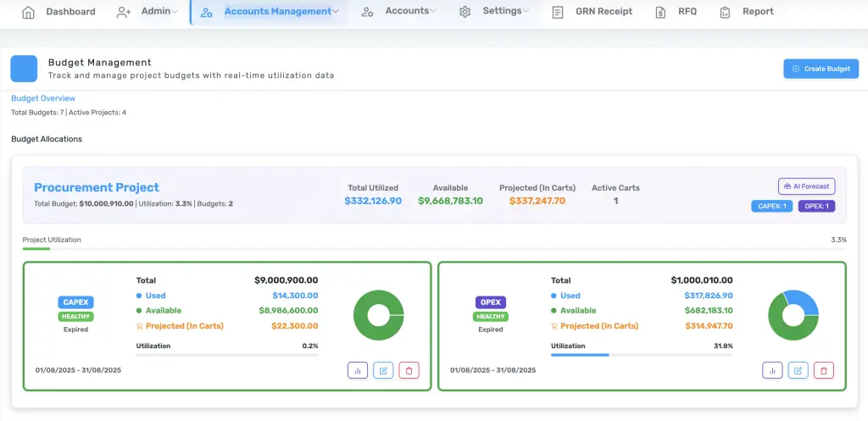
Task: Click the OPEX utilization progress bar
Action: [x=642, y=354]
